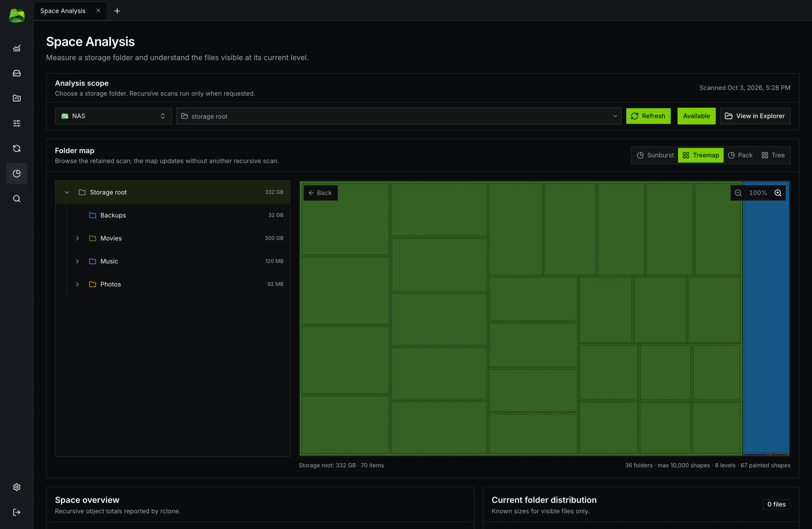Click the 100% zoom level indicator
The height and width of the screenshot is (529, 812).
tap(758, 193)
